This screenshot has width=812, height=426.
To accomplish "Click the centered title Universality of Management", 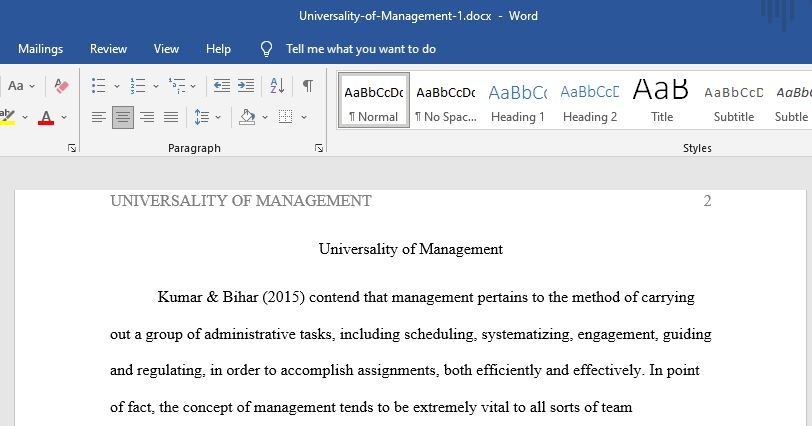I will point(411,249).
